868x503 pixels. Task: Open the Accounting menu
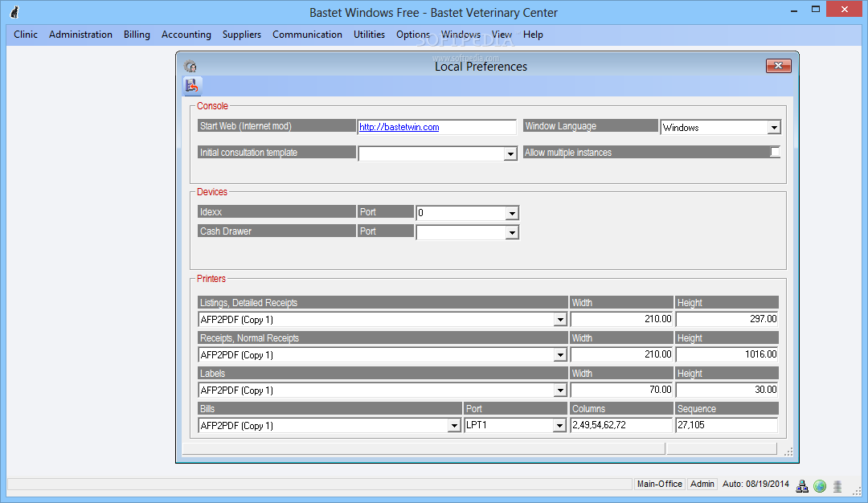[186, 35]
